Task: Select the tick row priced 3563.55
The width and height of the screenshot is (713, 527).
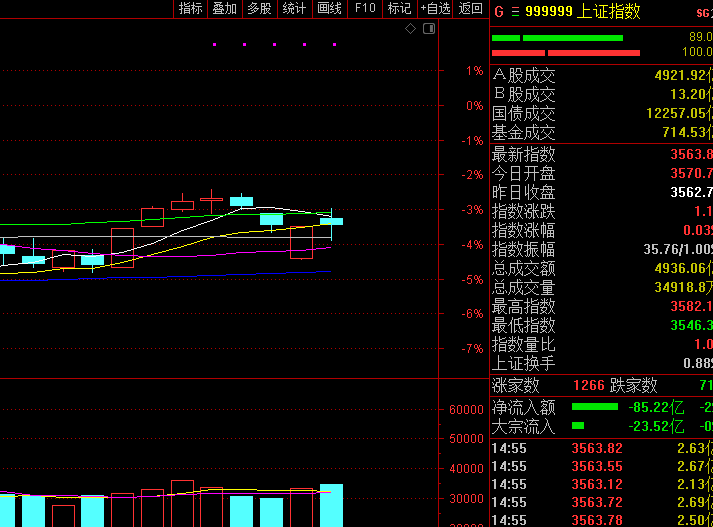Action: (602, 467)
